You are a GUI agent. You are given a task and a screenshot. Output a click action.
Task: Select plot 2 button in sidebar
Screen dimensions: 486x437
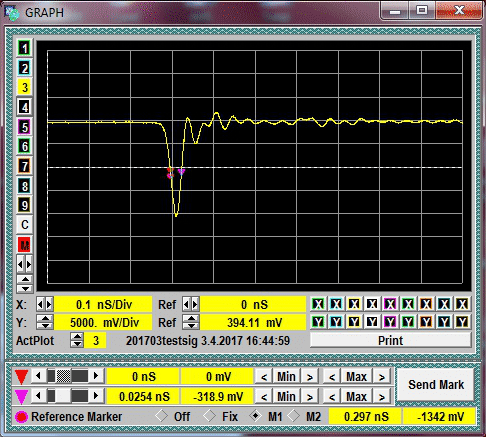click(24, 68)
